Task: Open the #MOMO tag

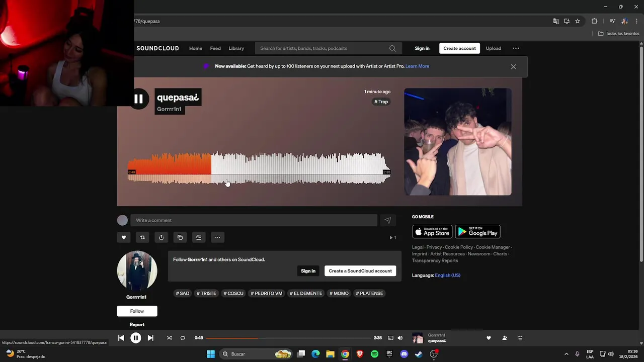Action: 339,294
